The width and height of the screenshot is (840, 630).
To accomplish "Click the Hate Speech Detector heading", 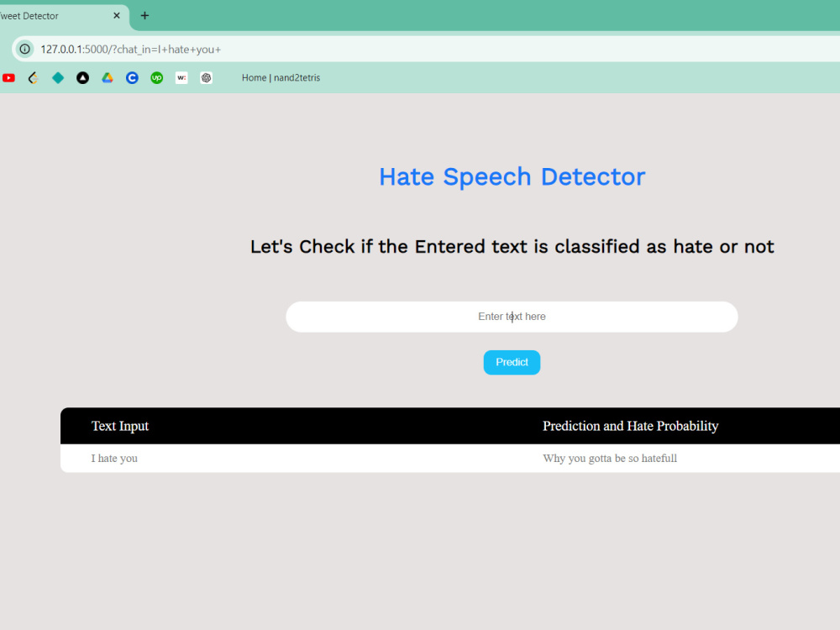I will [512, 176].
